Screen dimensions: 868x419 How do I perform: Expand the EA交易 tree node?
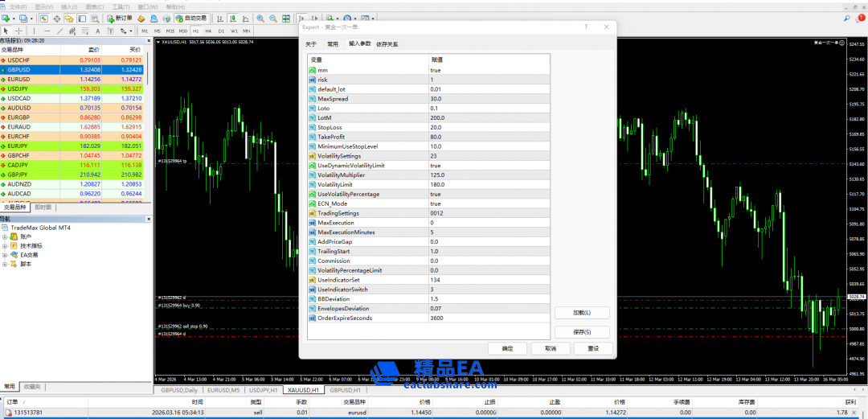click(x=5, y=255)
